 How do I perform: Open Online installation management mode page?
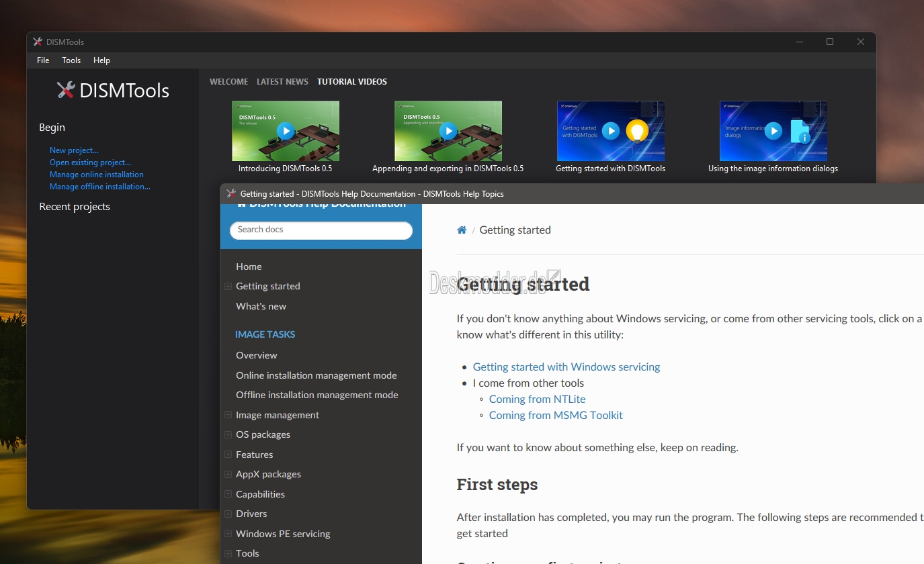[316, 375]
